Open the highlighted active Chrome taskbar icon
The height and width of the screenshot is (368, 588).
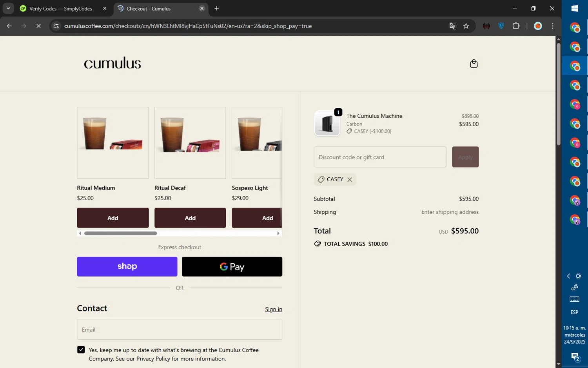tap(575, 66)
